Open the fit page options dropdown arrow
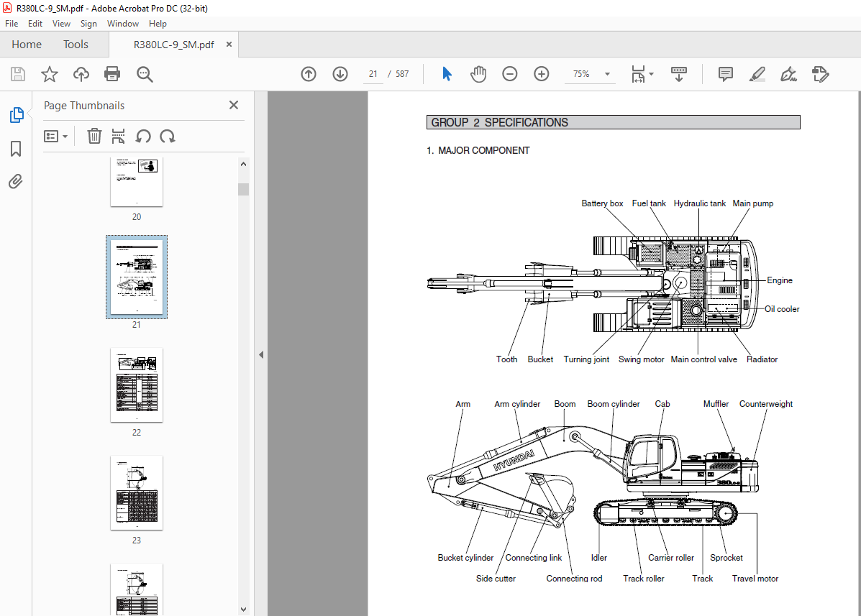This screenshot has width=861, height=616. [651, 74]
